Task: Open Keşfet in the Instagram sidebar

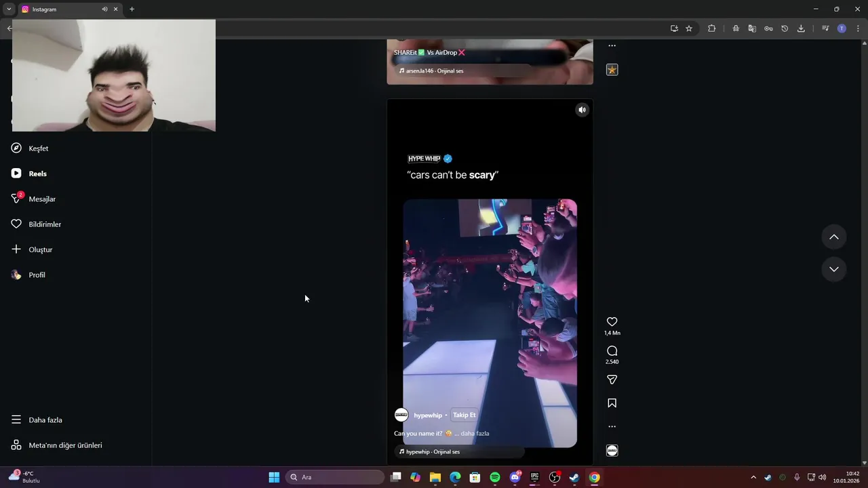Action: [x=39, y=148]
